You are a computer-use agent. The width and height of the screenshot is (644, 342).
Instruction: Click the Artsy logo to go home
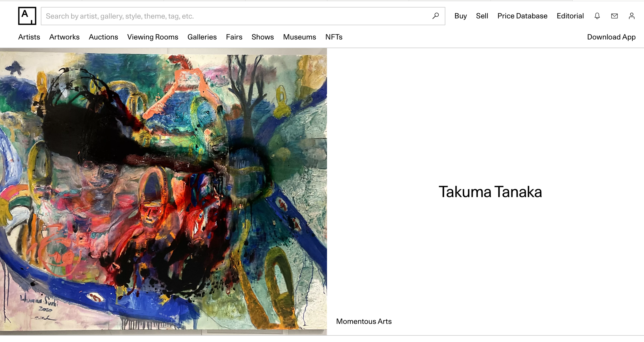coord(27,16)
